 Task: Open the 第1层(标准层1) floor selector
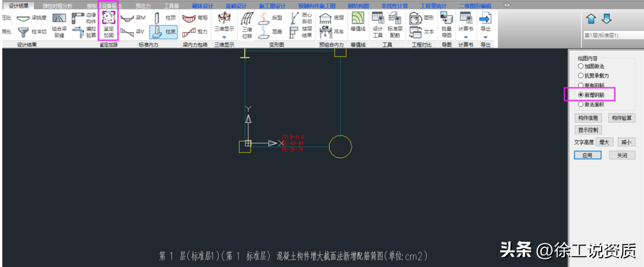pyautogui.click(x=613, y=35)
